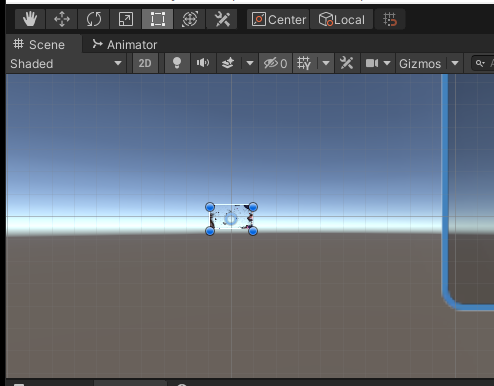Click bottom-left rect handle of sprite
This screenshot has width=494, height=386.
tap(210, 231)
